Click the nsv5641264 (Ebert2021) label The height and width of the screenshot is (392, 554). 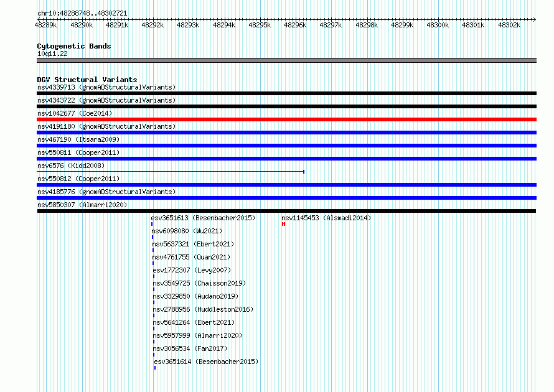click(x=194, y=322)
